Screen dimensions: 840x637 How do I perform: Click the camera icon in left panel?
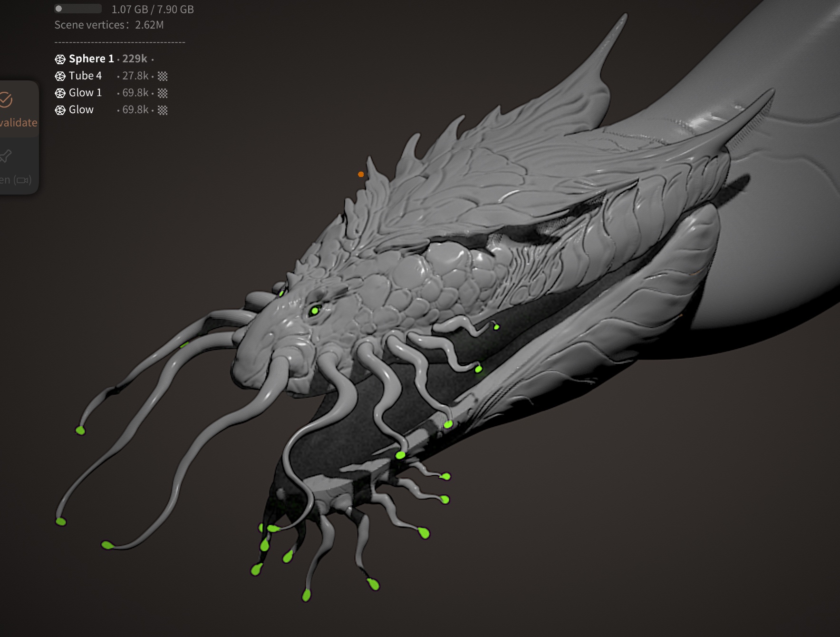tap(22, 180)
